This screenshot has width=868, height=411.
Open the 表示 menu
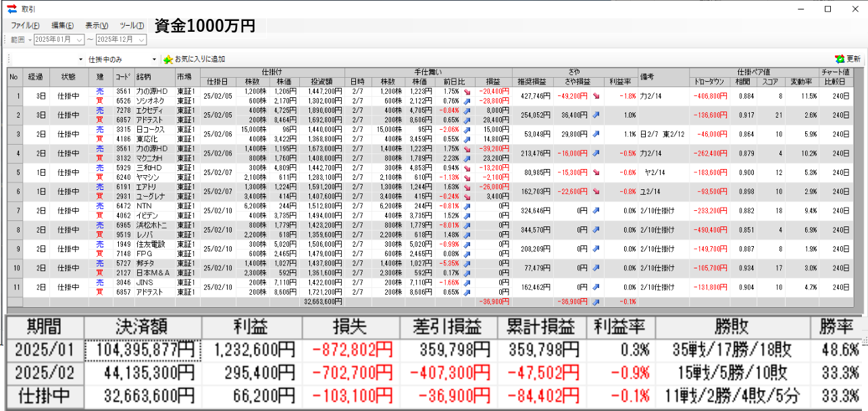(97, 26)
